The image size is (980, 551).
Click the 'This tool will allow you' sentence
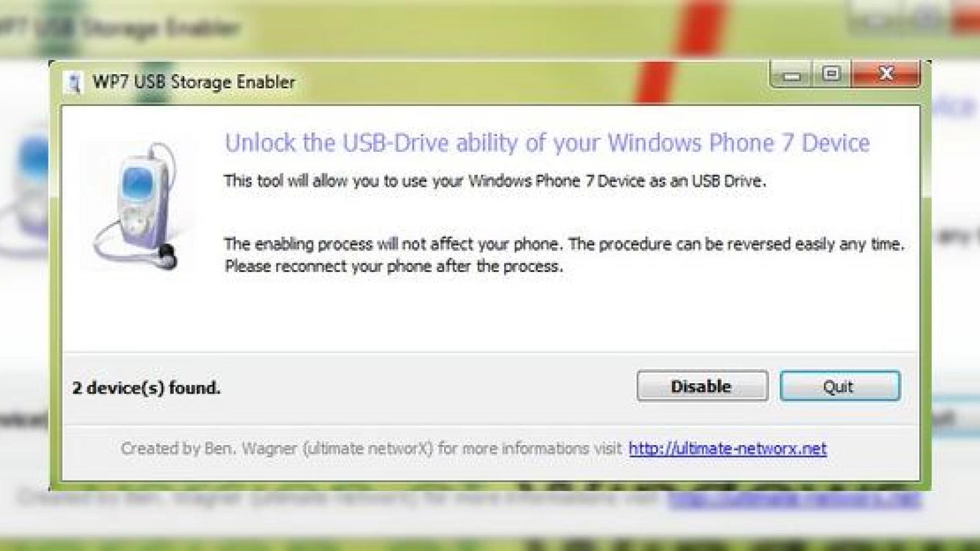click(495, 181)
